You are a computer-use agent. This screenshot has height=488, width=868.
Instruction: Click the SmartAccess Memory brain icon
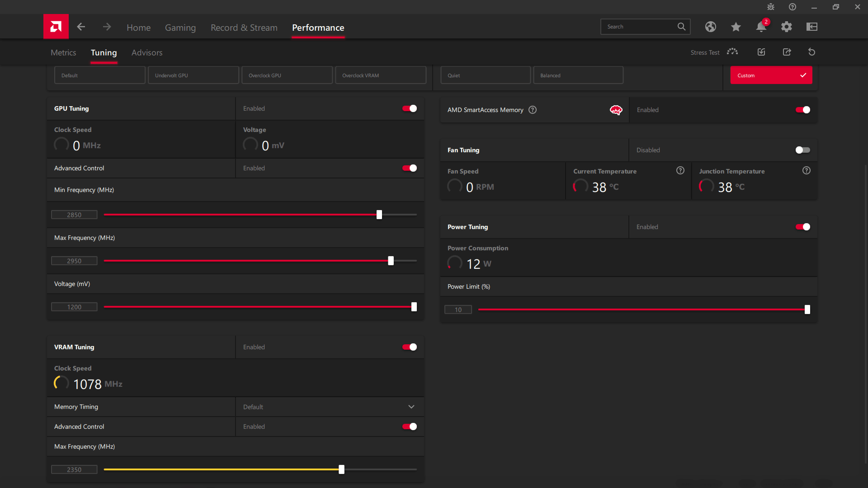[x=616, y=110]
